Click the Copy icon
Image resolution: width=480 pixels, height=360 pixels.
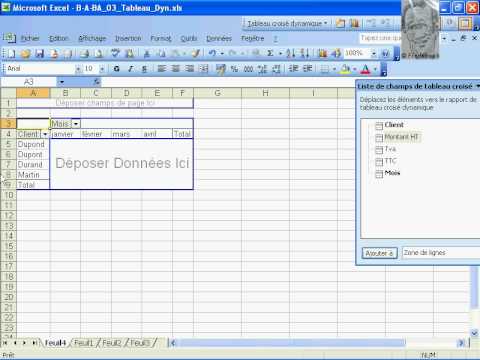coord(161,53)
